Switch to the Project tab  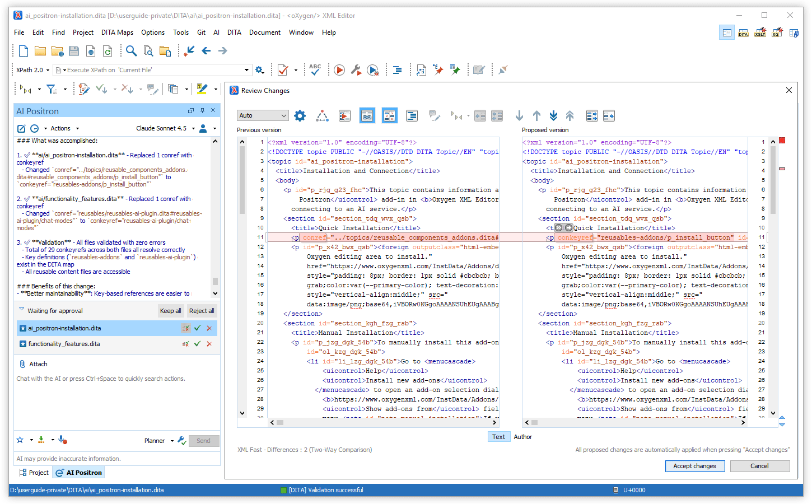[x=34, y=473]
